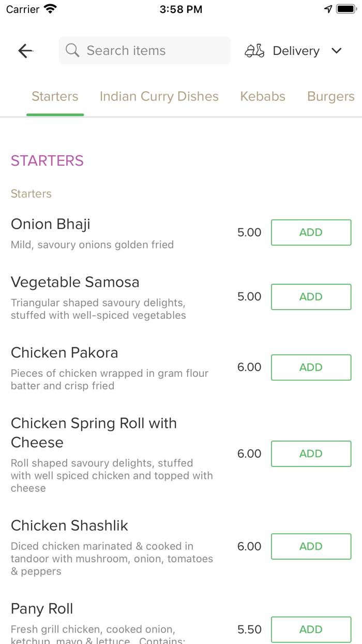362x644 pixels.
Task: Add Chicken Pakora to the basket
Action: point(311,367)
